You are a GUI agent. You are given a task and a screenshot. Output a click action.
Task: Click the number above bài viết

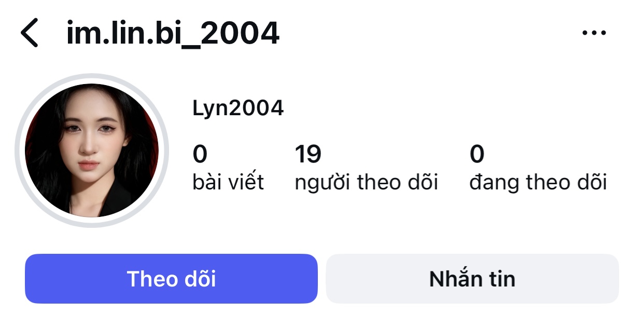coord(200,154)
